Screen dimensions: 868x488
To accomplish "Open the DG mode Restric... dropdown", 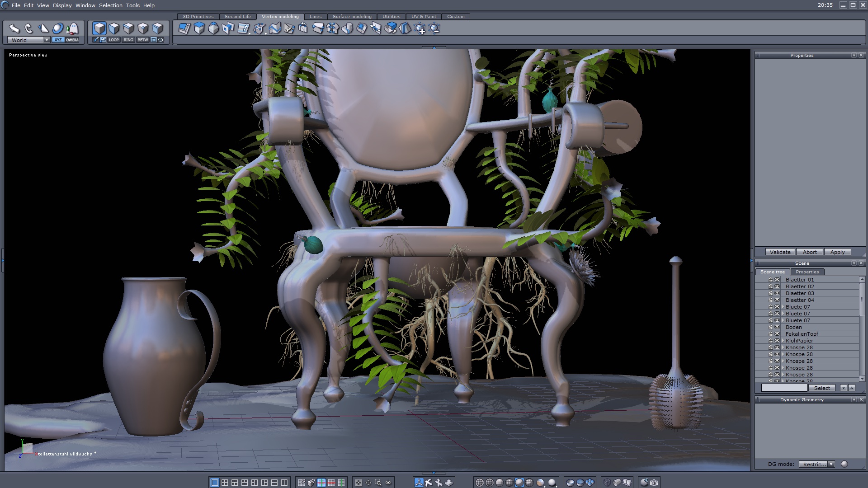I will point(831,464).
